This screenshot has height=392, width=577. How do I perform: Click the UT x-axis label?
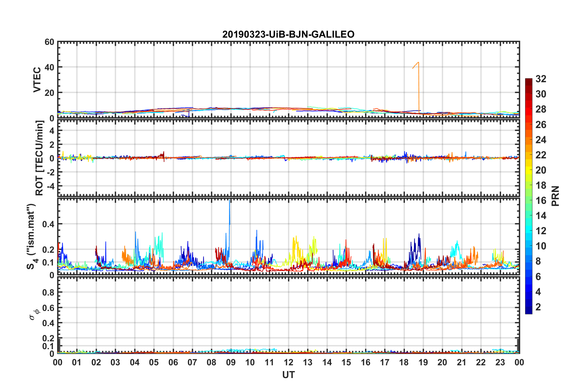[x=288, y=375]
